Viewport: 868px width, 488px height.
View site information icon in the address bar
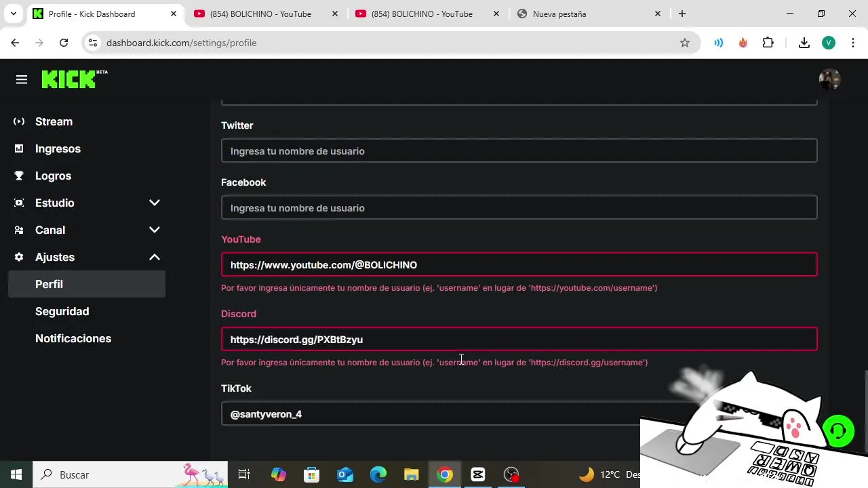93,43
